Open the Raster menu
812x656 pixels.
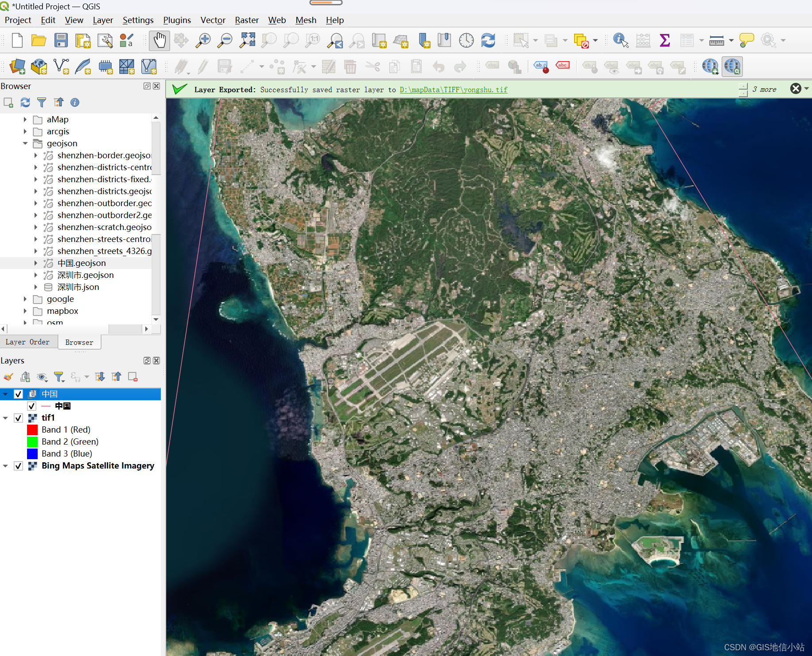point(246,20)
